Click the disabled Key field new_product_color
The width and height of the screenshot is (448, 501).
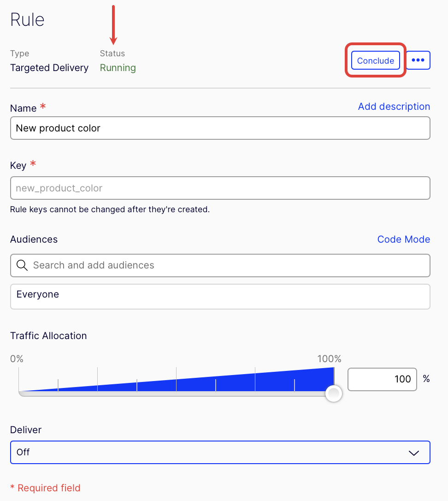[x=220, y=188]
